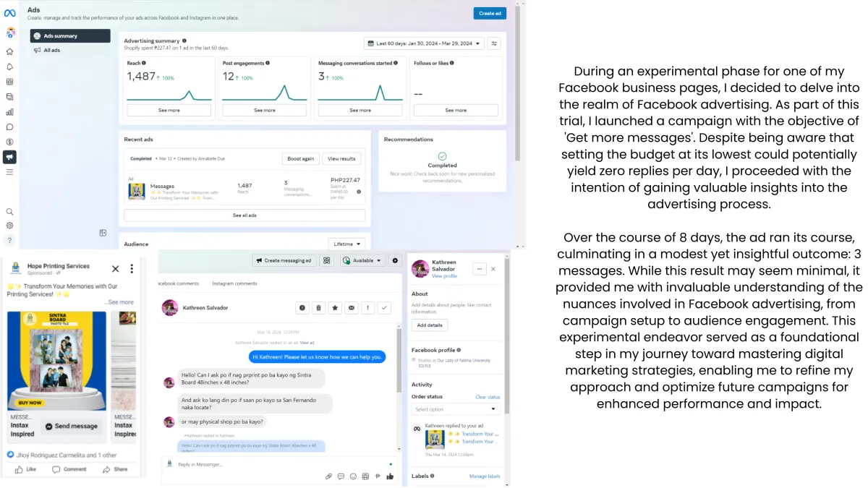Open the emoji picker in composer
This screenshot has height=488, width=868.
pyautogui.click(x=353, y=476)
